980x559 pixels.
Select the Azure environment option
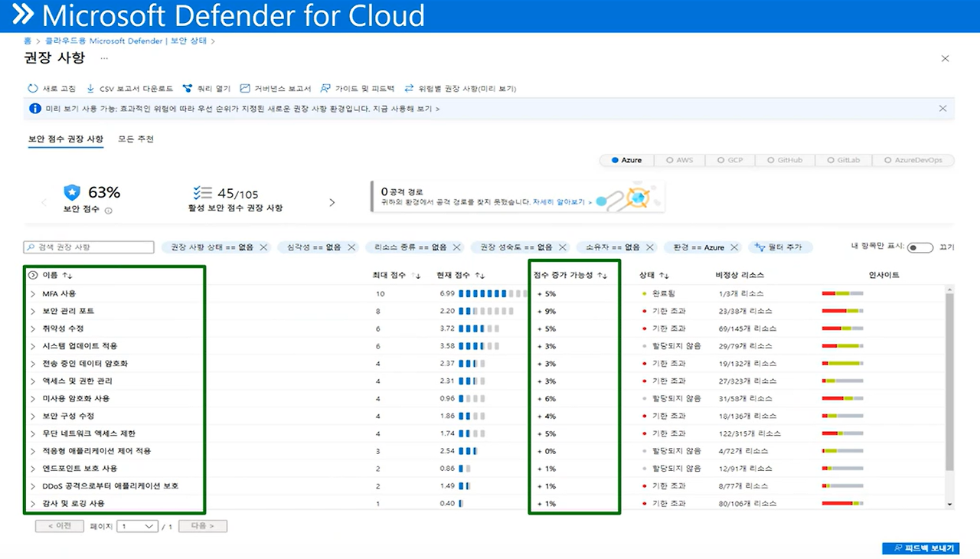(x=627, y=160)
